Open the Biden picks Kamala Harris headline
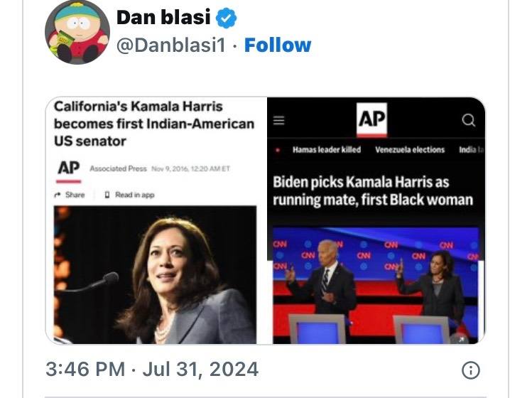The height and width of the screenshot is (398, 532). pyautogui.click(x=372, y=191)
